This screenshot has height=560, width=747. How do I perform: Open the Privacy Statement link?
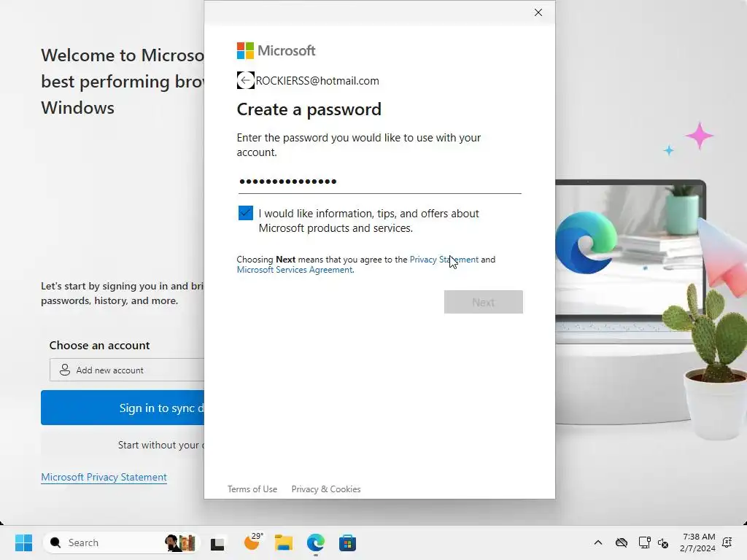point(444,260)
